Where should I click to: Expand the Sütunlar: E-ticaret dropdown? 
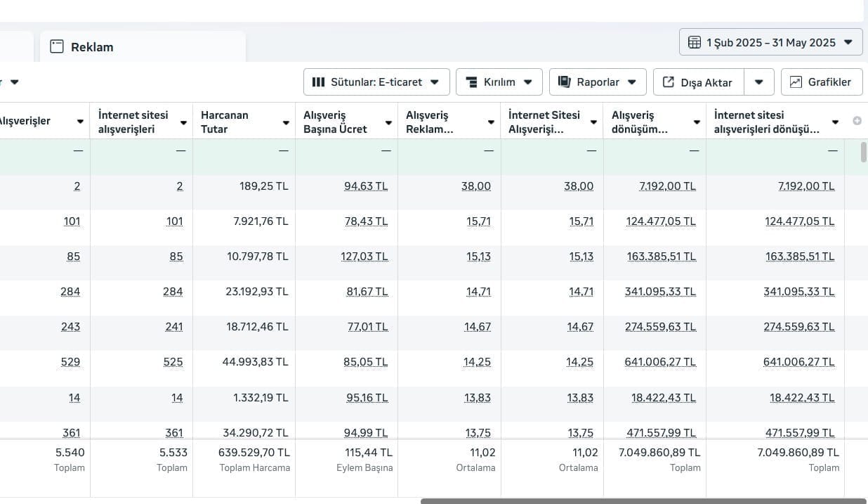[x=376, y=82]
